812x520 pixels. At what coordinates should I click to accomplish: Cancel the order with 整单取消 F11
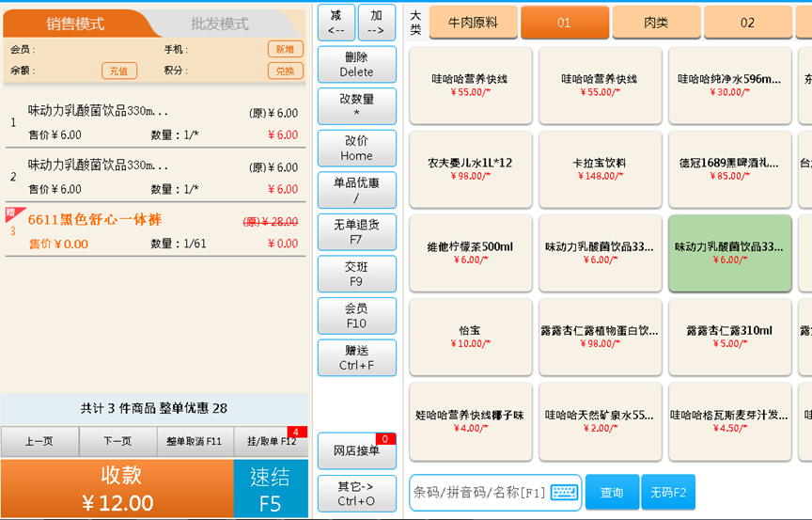click(195, 441)
